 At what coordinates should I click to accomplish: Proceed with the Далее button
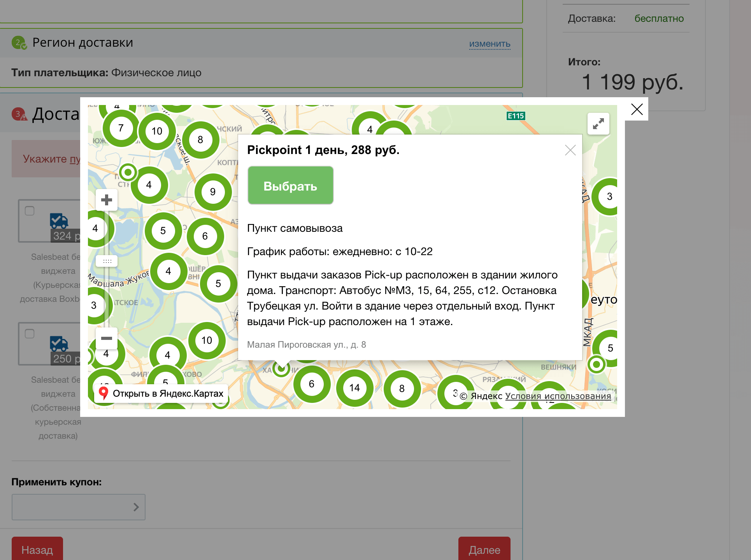click(x=484, y=549)
